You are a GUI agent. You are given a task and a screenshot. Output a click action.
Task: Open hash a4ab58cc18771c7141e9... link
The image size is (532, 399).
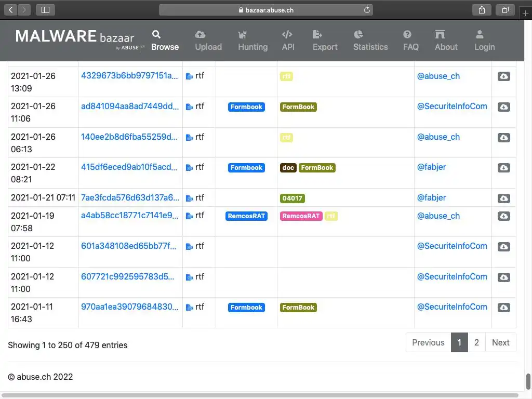coord(129,216)
